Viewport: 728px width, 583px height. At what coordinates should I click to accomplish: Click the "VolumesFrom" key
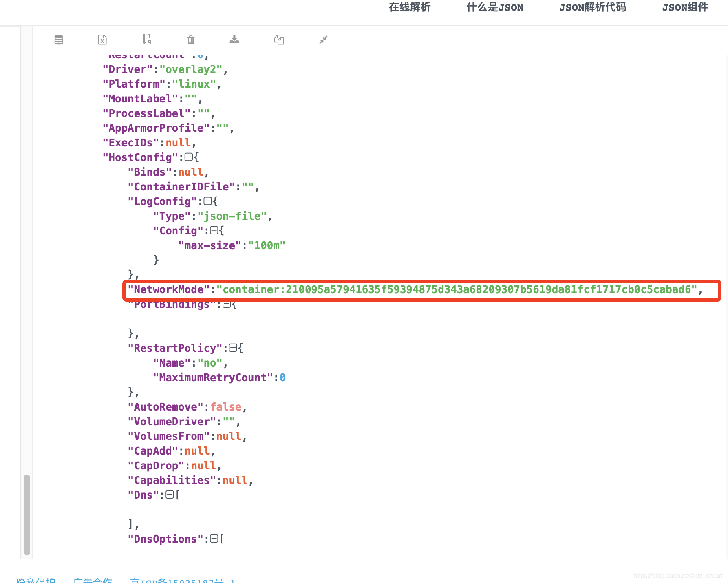[x=169, y=436]
